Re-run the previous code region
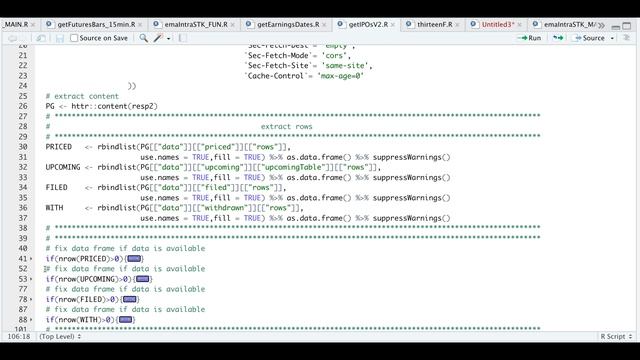 click(558, 38)
